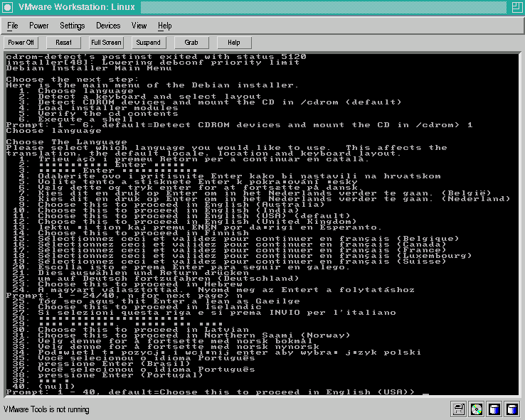Screen dimensions: 525x420
Task: Open the File menu
Action: coord(13,26)
